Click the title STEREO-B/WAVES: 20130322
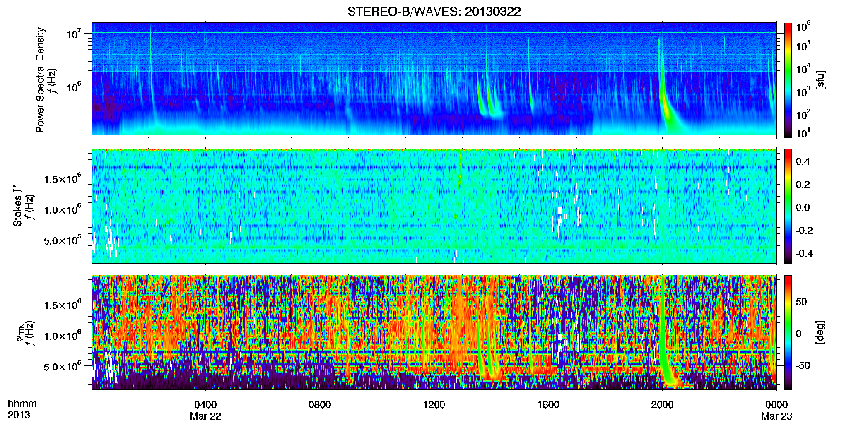 click(x=434, y=12)
